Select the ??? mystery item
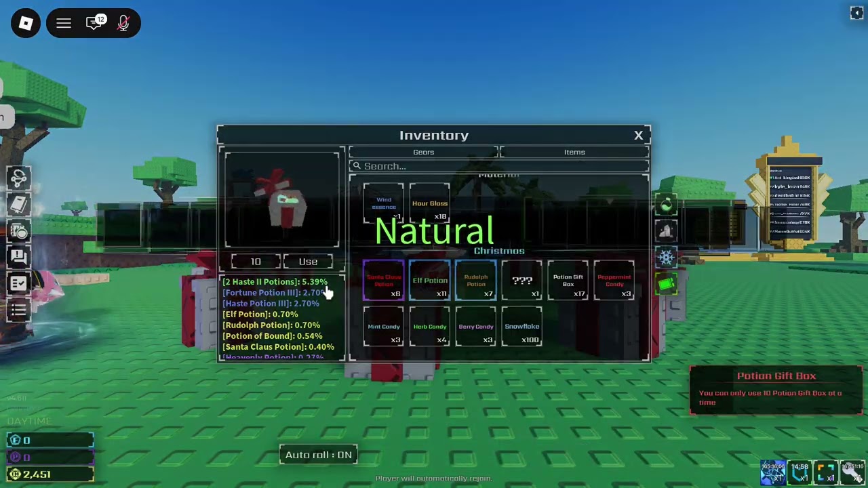Viewport: 868px width, 488px height. [x=522, y=280]
